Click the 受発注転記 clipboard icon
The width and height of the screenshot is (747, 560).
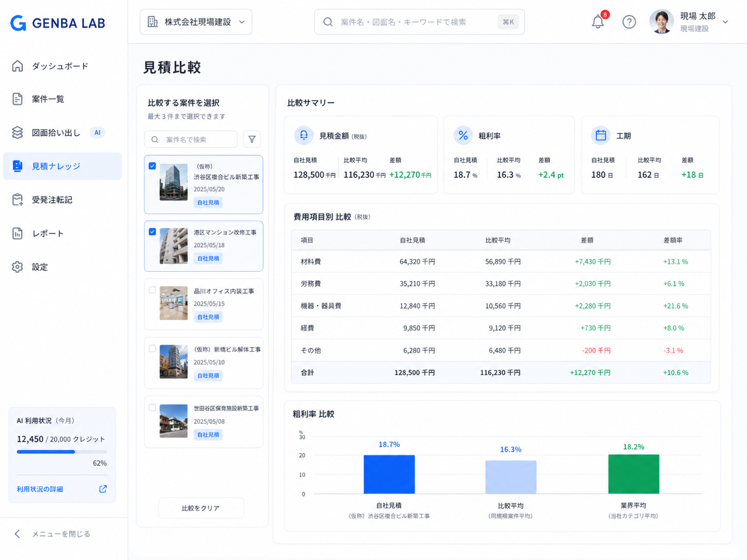click(x=18, y=200)
